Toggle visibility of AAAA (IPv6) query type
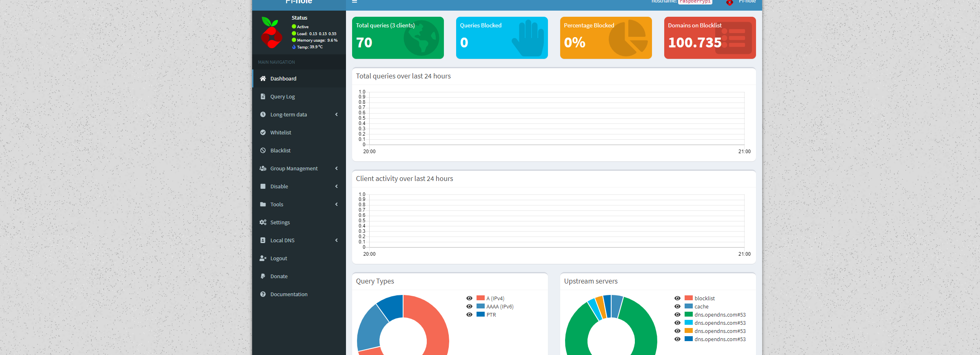 (469, 306)
